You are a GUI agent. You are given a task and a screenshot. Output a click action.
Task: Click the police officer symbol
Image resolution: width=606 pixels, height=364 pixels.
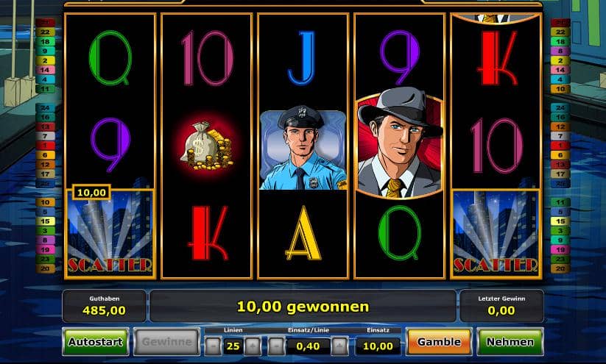pyautogui.click(x=303, y=148)
